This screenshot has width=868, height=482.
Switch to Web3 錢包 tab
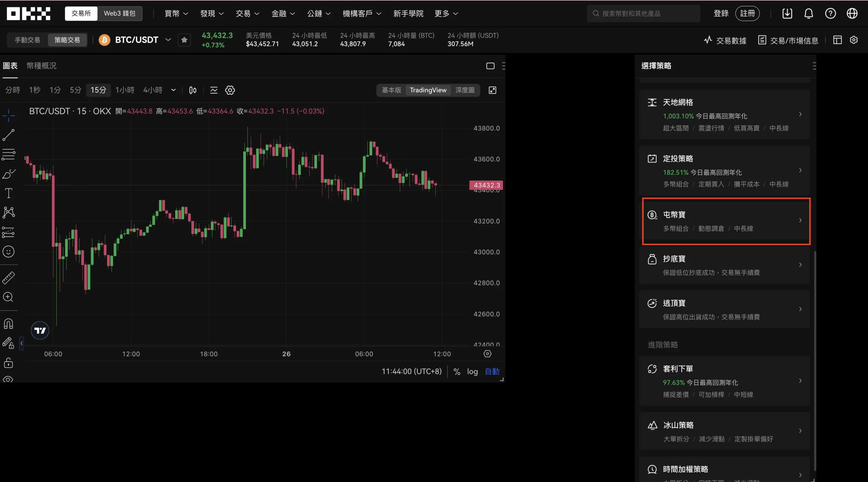coord(120,14)
